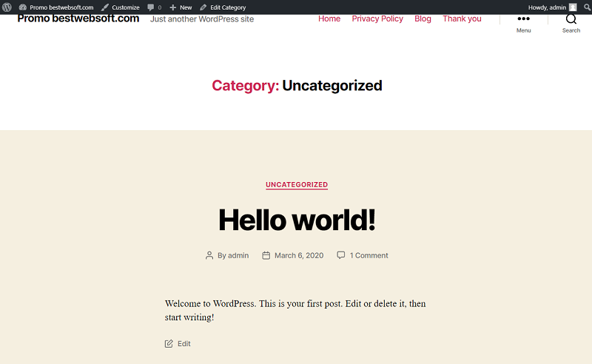The width and height of the screenshot is (592, 364).
Task: Go to the Promo bestwebsoft.com site title
Action: 78,18
